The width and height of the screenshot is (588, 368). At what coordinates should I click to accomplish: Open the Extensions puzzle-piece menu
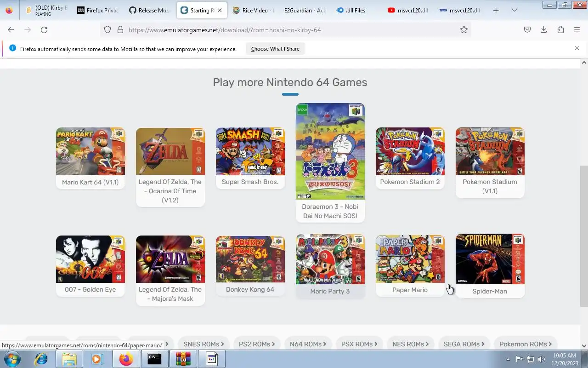point(560,29)
